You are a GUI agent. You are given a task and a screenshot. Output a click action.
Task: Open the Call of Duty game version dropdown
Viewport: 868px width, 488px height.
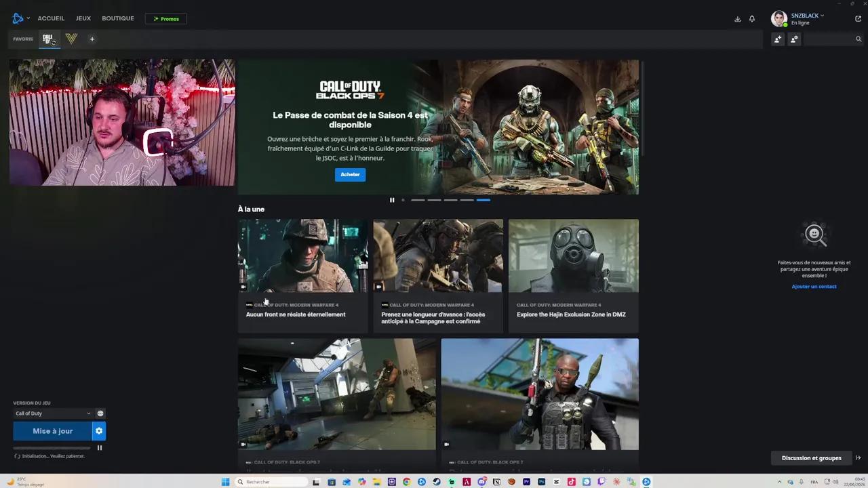pos(53,413)
